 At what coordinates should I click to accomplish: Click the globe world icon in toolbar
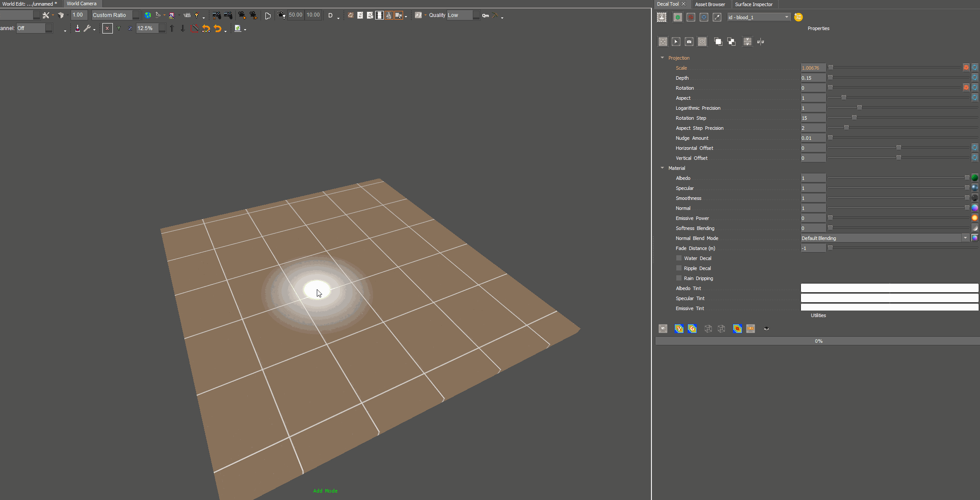(148, 15)
